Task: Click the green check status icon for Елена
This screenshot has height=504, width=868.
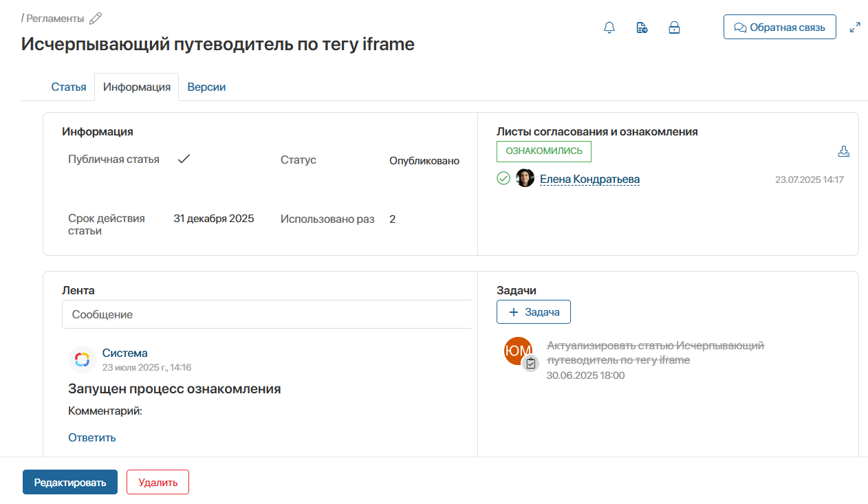Action: [503, 179]
